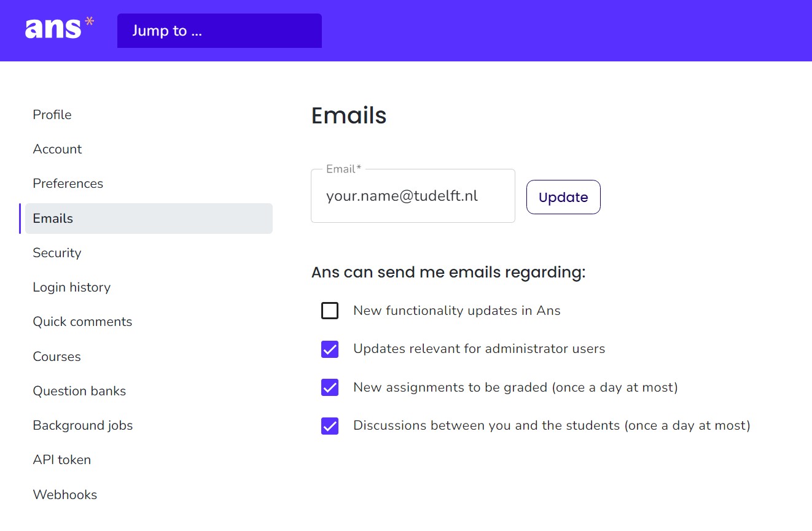Disable updates relevant for administrator users
Viewport: 812px width, 531px height.
pos(330,349)
